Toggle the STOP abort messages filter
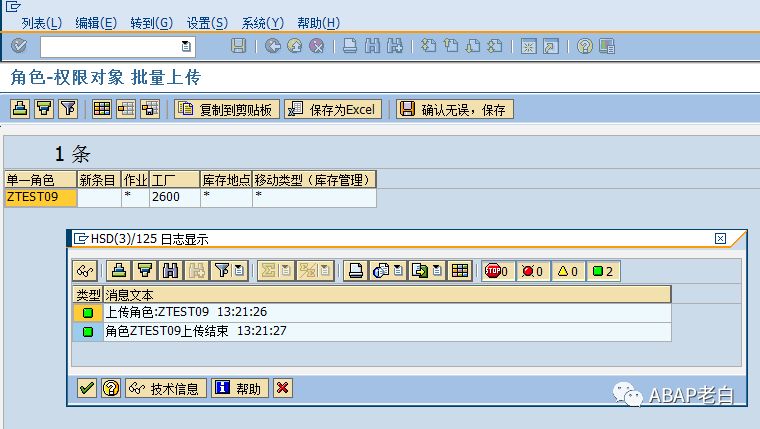Viewport: 760px width, 429px height. point(497,271)
